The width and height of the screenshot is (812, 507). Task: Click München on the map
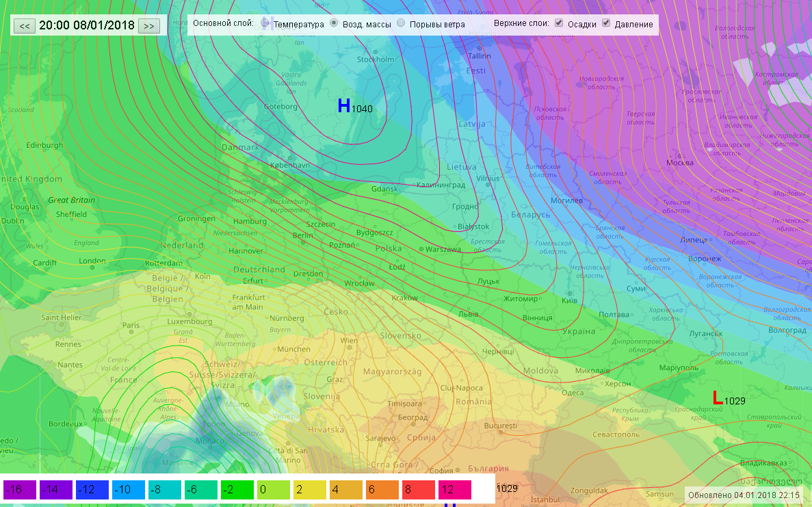(293, 349)
